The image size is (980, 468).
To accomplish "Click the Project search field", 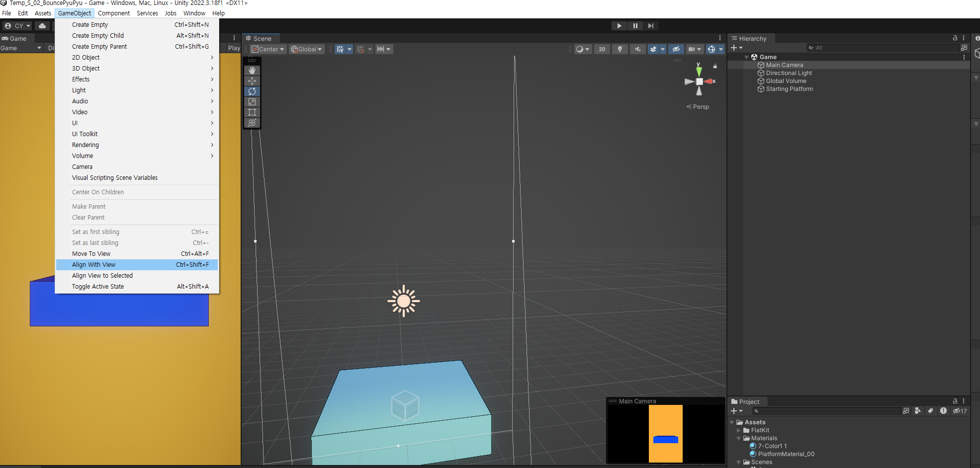I will pyautogui.click(x=826, y=411).
